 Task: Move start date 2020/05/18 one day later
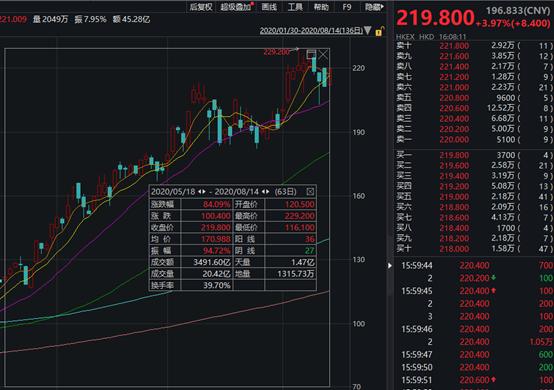pos(204,191)
